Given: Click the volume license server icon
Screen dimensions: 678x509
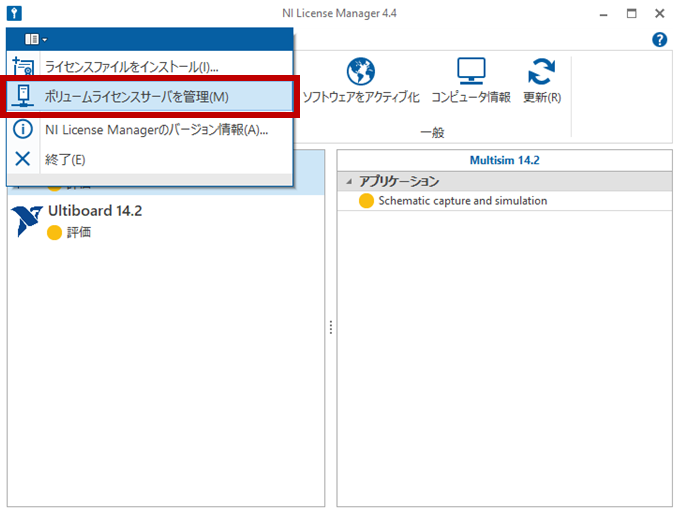Looking at the screenshot, I should click(23, 96).
